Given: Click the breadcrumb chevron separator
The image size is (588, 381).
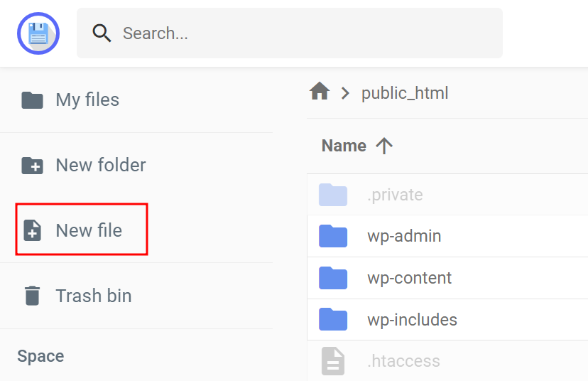Looking at the screenshot, I should click(x=346, y=93).
